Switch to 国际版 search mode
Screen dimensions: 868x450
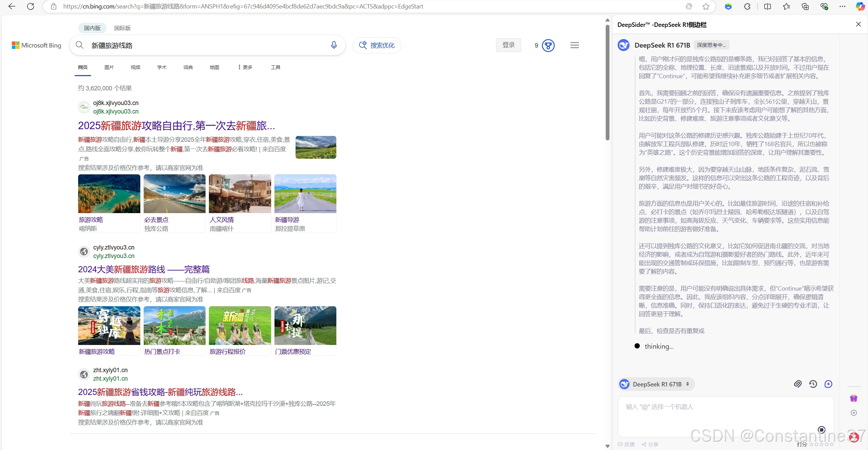coord(122,28)
